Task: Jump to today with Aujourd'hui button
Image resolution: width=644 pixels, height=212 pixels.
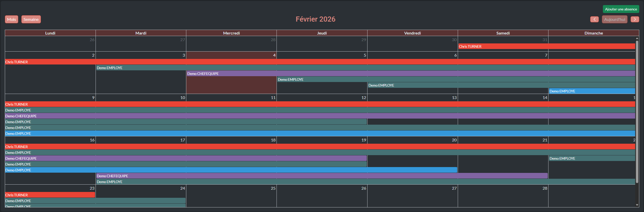Action: [x=614, y=19]
